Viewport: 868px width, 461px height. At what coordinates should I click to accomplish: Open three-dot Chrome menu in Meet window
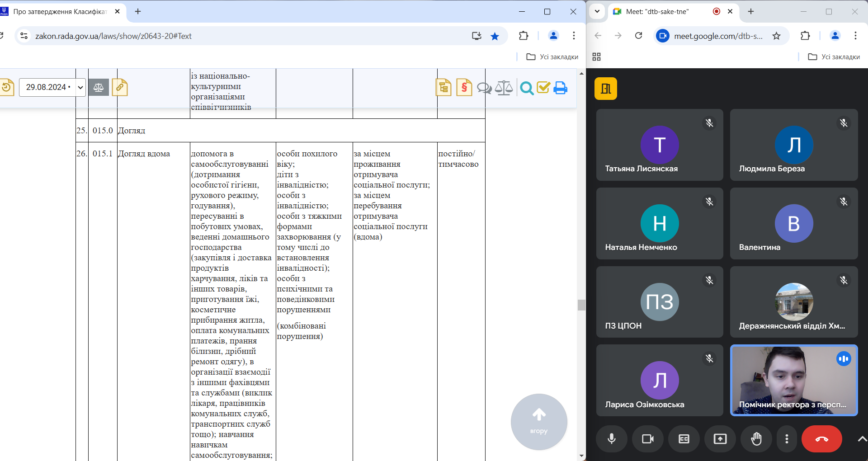click(855, 36)
